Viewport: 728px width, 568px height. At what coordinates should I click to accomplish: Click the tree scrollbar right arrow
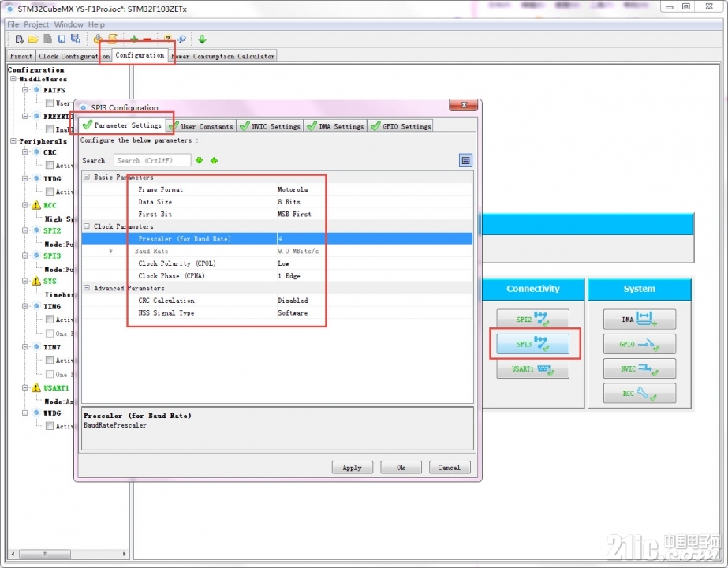coord(124,554)
